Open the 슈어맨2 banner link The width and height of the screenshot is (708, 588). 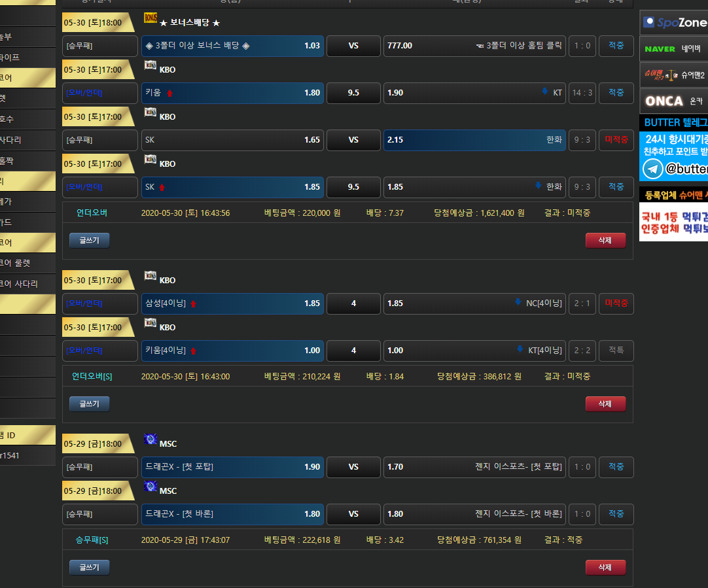(x=674, y=75)
